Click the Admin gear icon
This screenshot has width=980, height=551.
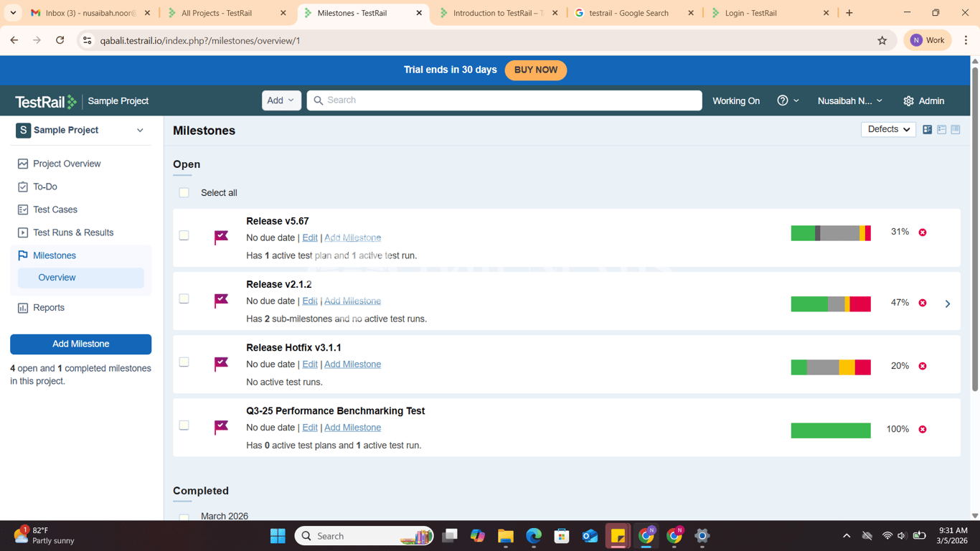point(908,101)
